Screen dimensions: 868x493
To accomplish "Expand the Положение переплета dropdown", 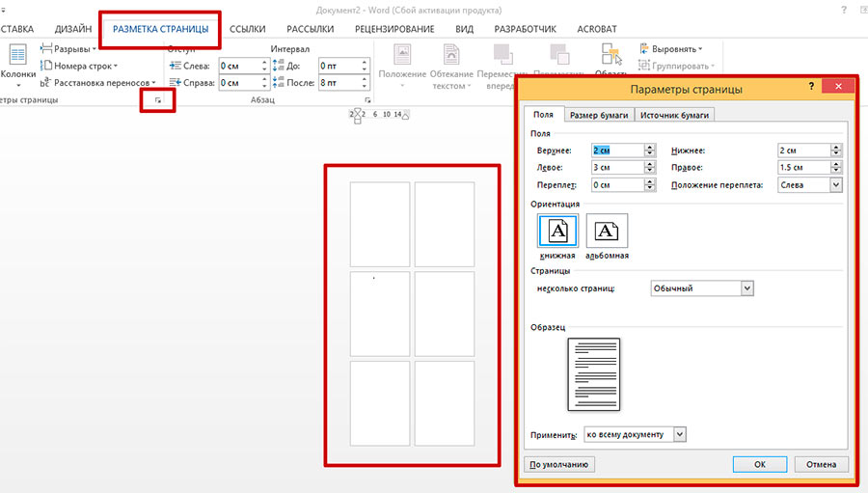I will [x=835, y=184].
